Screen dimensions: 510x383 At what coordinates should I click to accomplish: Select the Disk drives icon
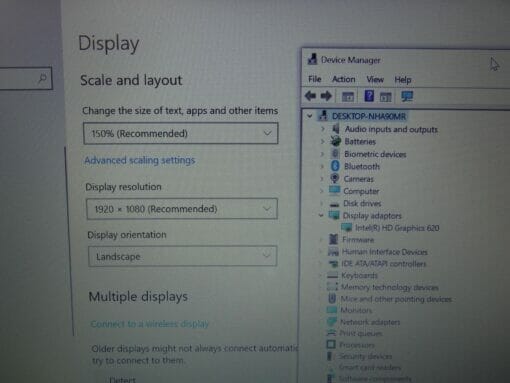(x=334, y=204)
